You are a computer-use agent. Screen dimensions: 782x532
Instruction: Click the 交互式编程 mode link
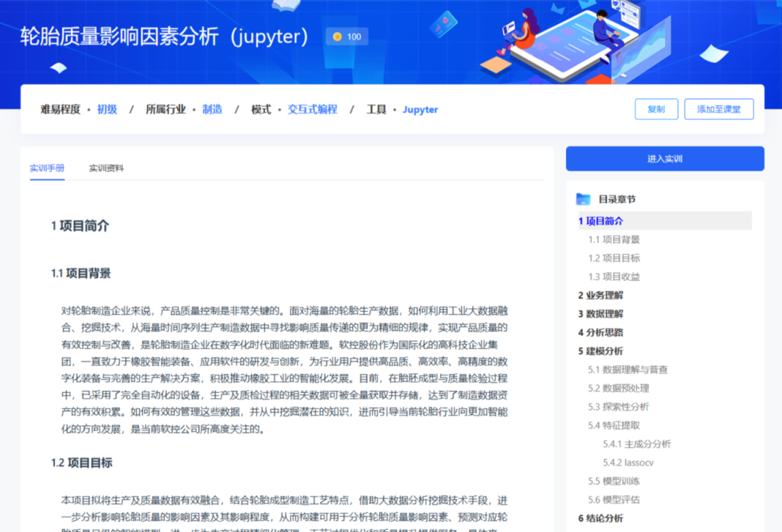coord(313,109)
